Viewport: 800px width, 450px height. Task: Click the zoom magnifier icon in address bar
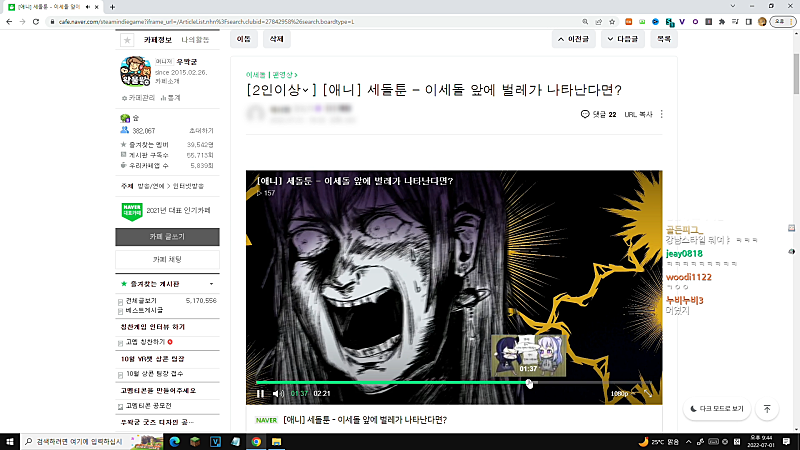[x=585, y=21]
